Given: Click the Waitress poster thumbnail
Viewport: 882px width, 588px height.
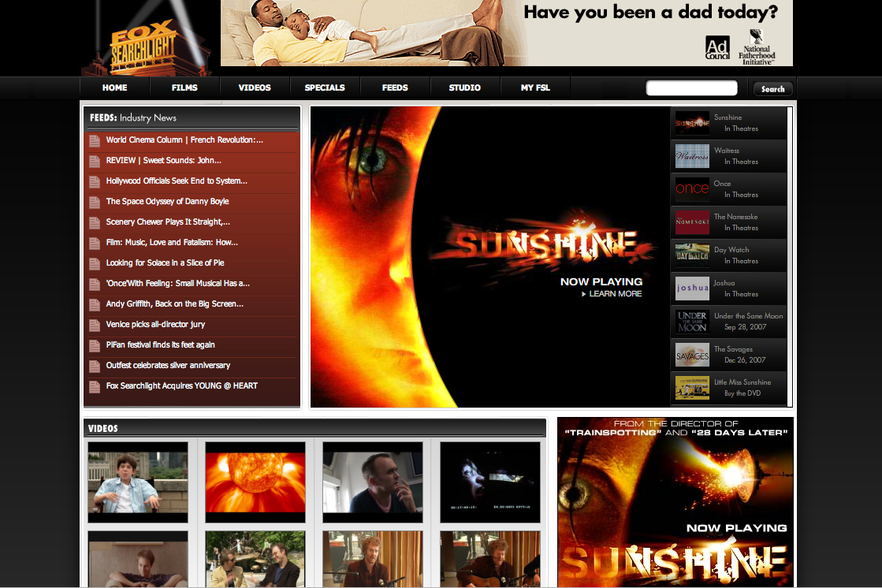Looking at the screenshot, I should tap(691, 155).
